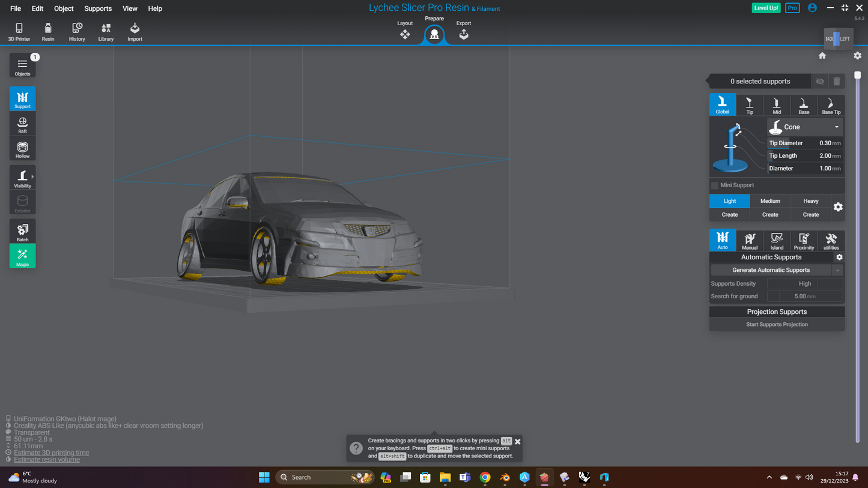Viewport: 868px width, 488px height.
Task: Select the Raft tool
Action: point(22,123)
